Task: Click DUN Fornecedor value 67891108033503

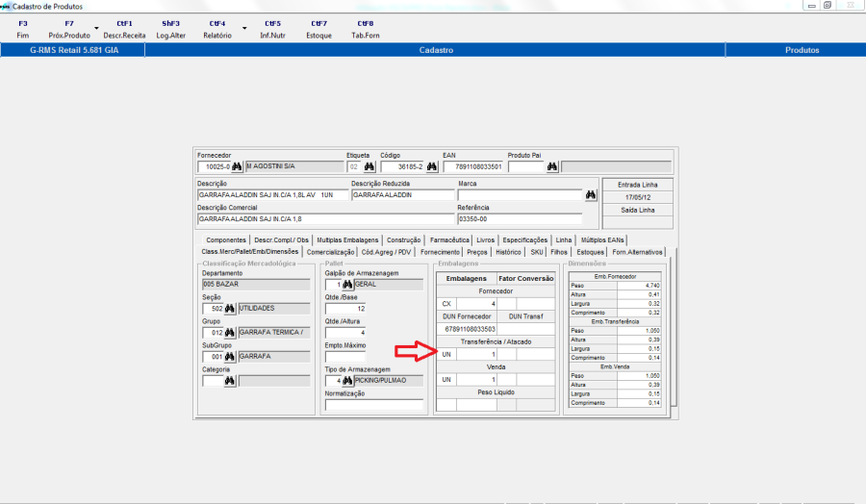Action: pos(468,329)
